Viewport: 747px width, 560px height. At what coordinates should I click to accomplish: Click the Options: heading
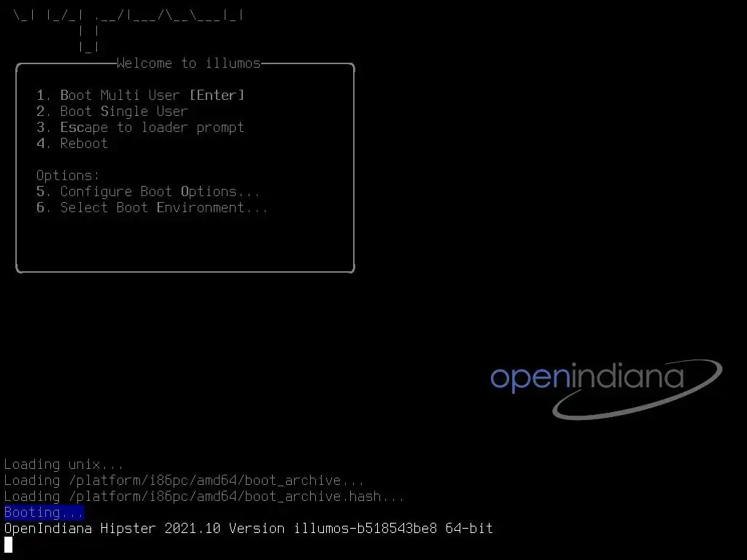point(68,175)
